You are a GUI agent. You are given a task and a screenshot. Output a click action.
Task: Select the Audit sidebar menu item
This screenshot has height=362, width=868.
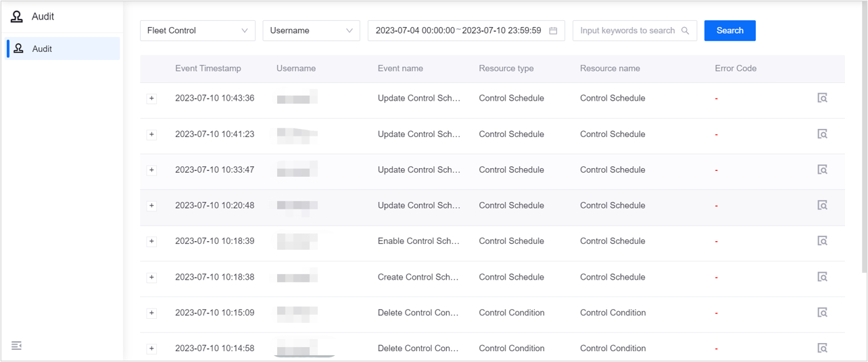(x=63, y=49)
